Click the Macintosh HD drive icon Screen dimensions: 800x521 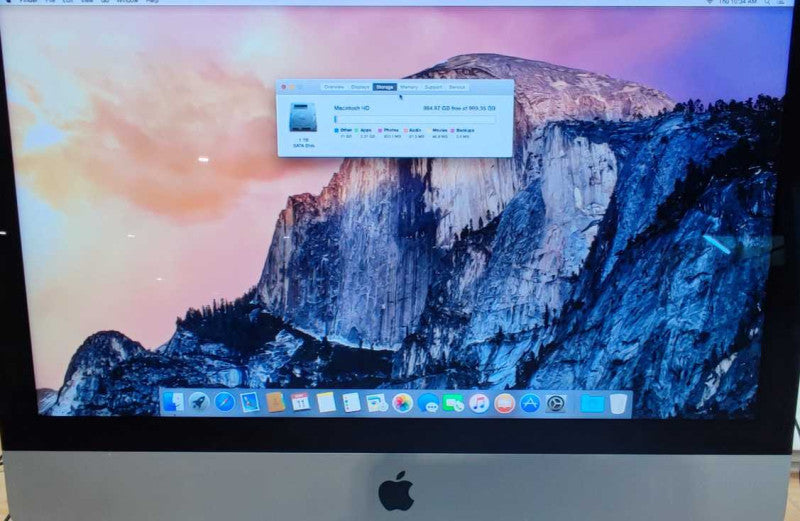pos(303,118)
